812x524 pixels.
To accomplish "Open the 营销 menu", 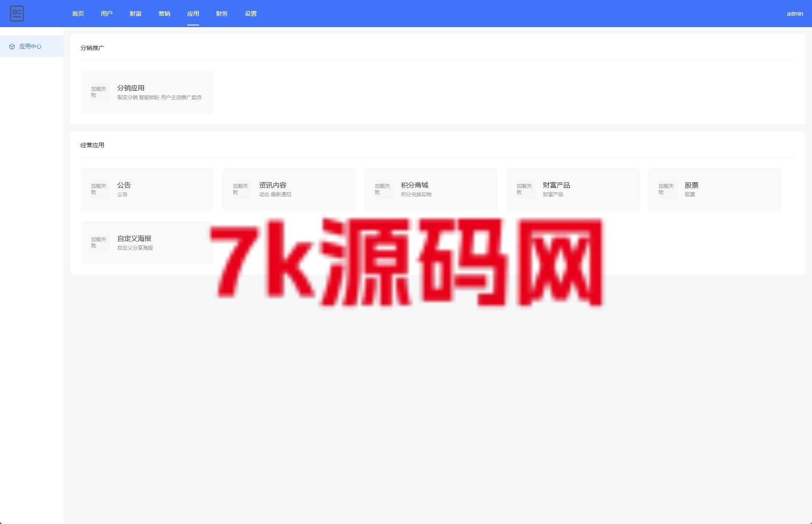I will [164, 14].
